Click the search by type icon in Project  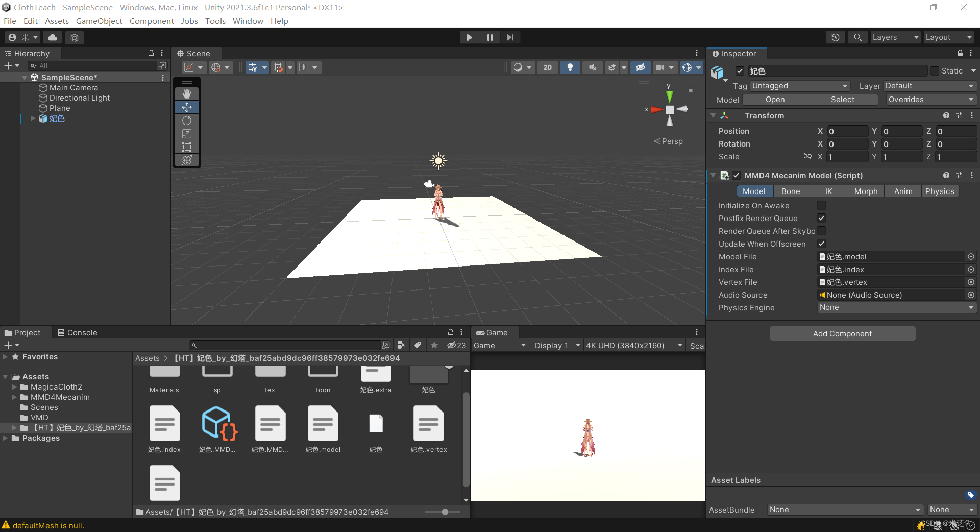tap(401, 345)
